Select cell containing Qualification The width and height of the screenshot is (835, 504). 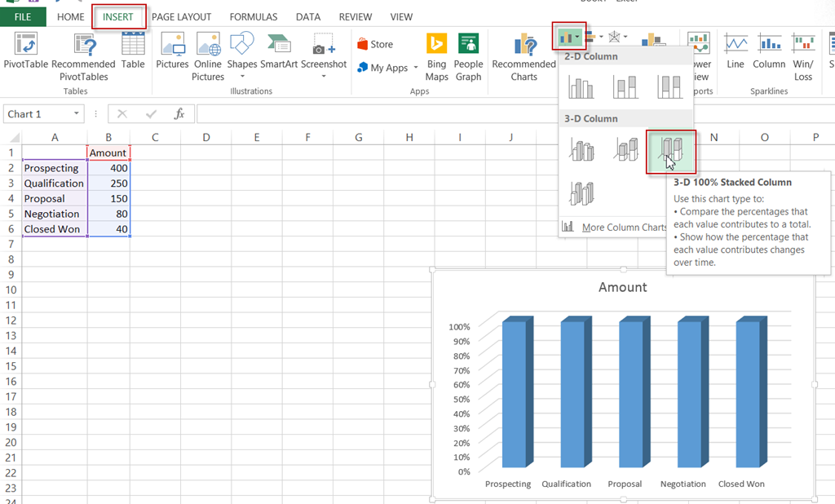click(x=55, y=183)
